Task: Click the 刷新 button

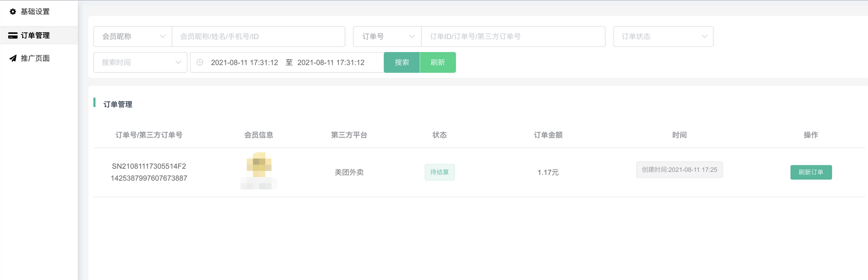Action: pyautogui.click(x=438, y=62)
